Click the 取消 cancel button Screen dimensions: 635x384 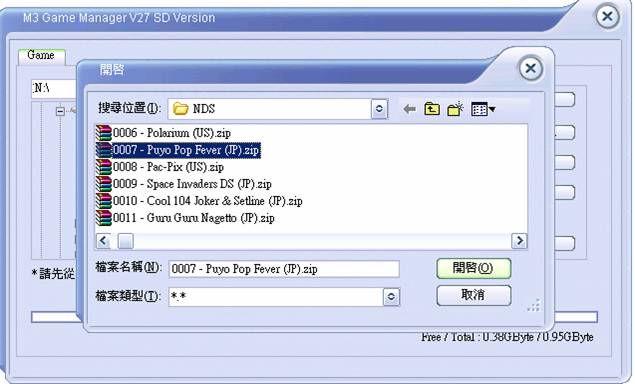coord(473,295)
